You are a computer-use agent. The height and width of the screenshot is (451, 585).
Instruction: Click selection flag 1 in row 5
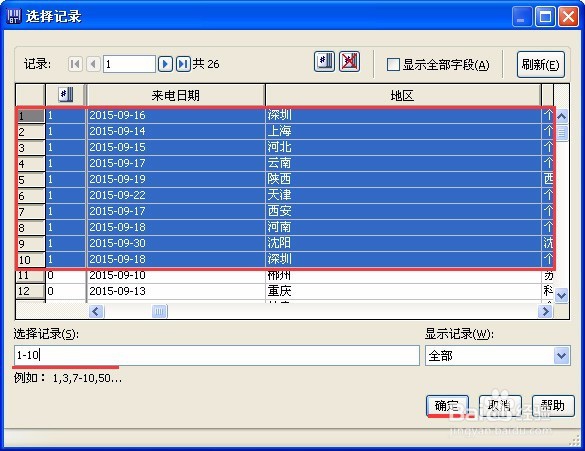[x=66, y=180]
